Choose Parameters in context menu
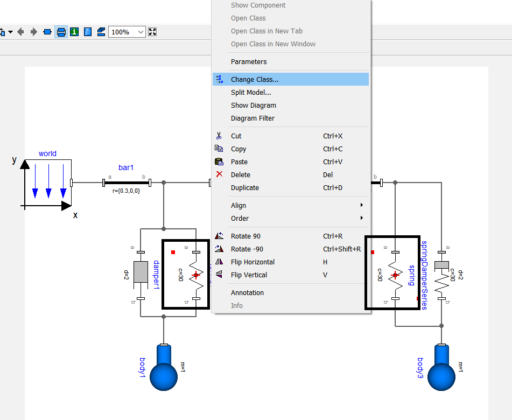 coord(291,62)
